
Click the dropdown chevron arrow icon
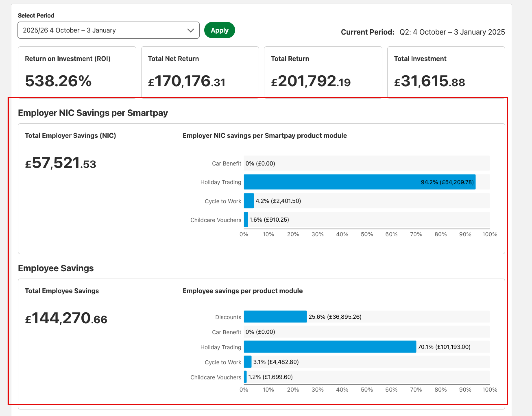191,30
